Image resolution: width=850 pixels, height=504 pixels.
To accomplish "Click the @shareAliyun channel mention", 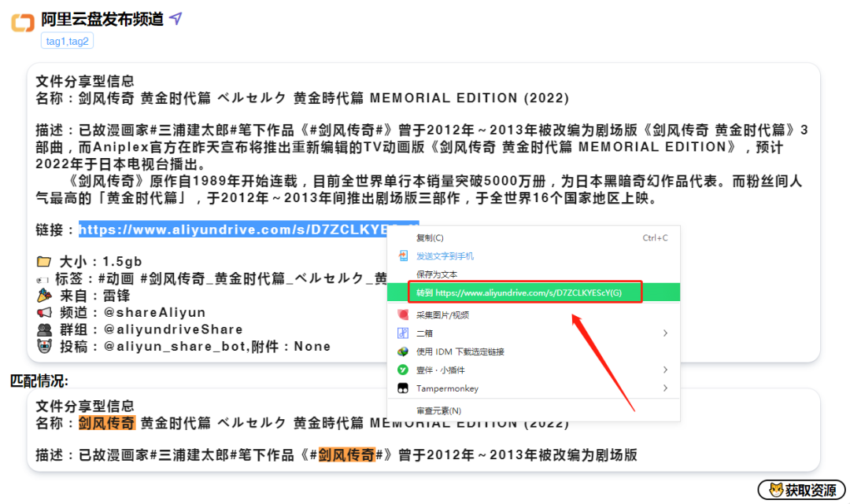I will [x=154, y=312].
